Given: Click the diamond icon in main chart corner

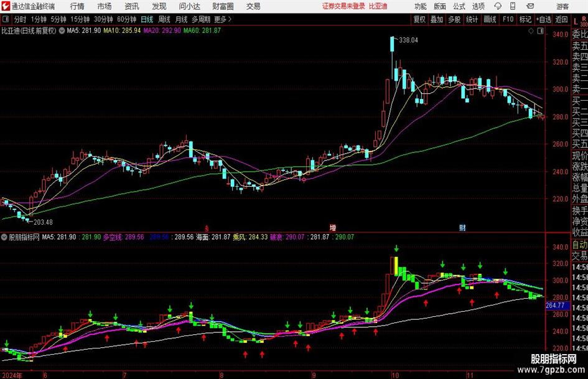Looking at the screenshot, I should coord(531,31).
